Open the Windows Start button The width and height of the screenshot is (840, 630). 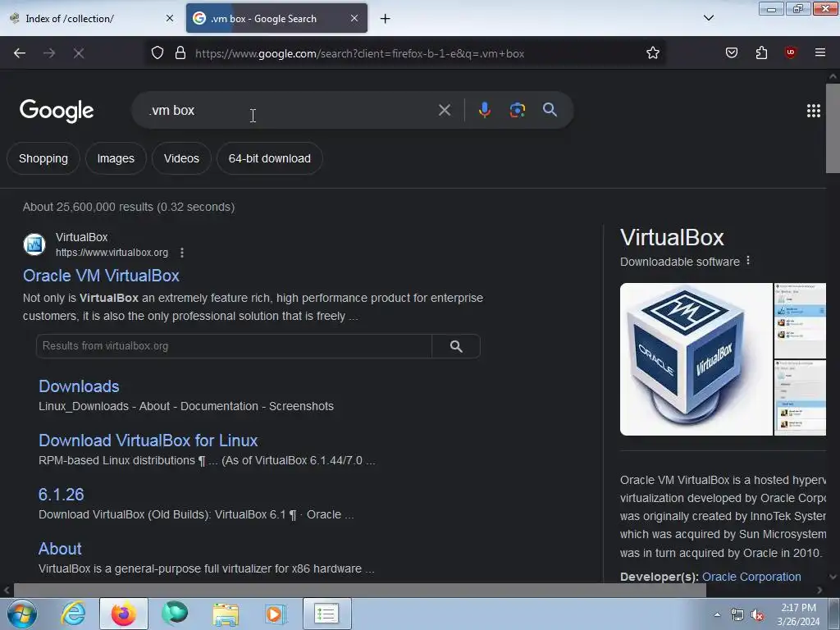pos(22,614)
